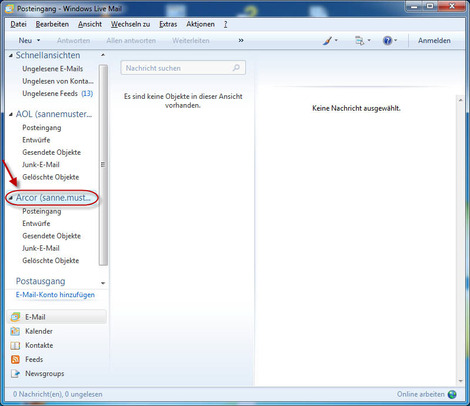
Task: Click the folder pane scroll-up arrow
Action: 103,55
